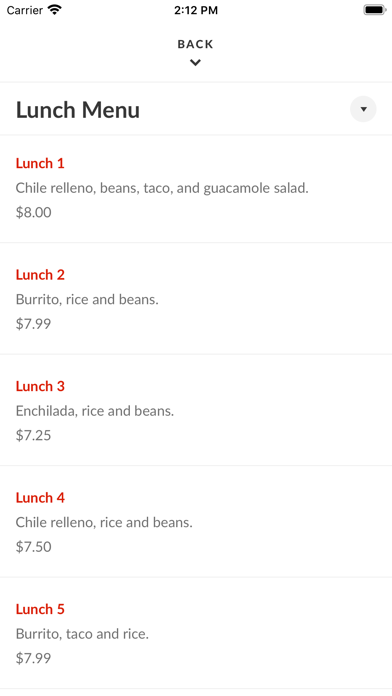Tap Burrito, taco and rice description
392x696 pixels.
coord(82,634)
